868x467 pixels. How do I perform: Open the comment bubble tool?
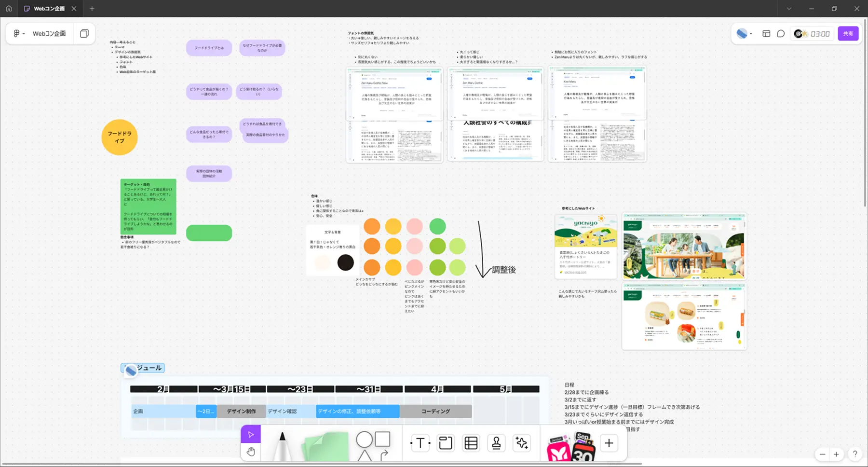point(781,34)
